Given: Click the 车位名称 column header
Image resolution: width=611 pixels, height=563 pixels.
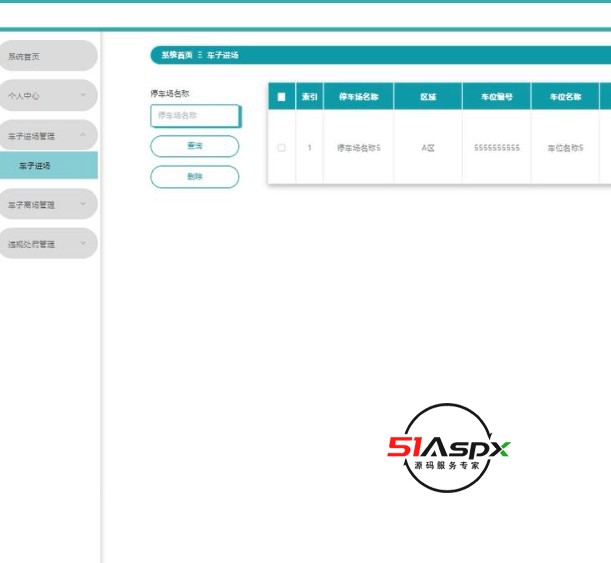Looking at the screenshot, I should pyautogui.click(x=565, y=97).
